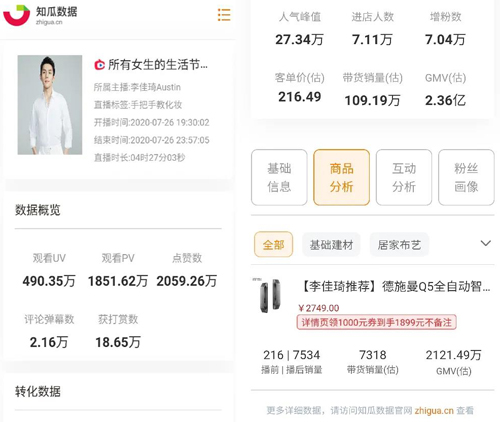
Task: Click product GMV 2121.49万
Action: 454,355
